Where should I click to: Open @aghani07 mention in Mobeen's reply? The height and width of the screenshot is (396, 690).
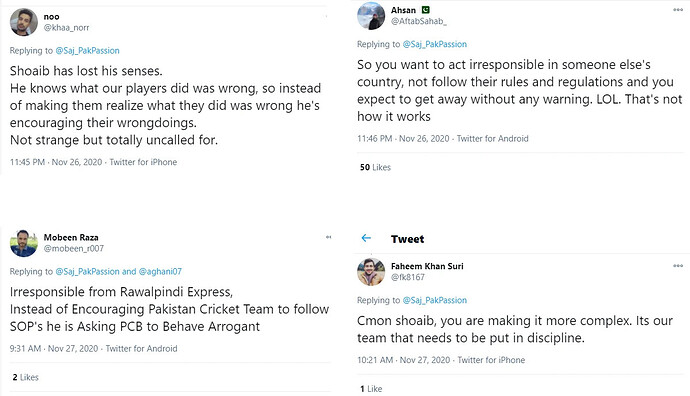point(160,271)
